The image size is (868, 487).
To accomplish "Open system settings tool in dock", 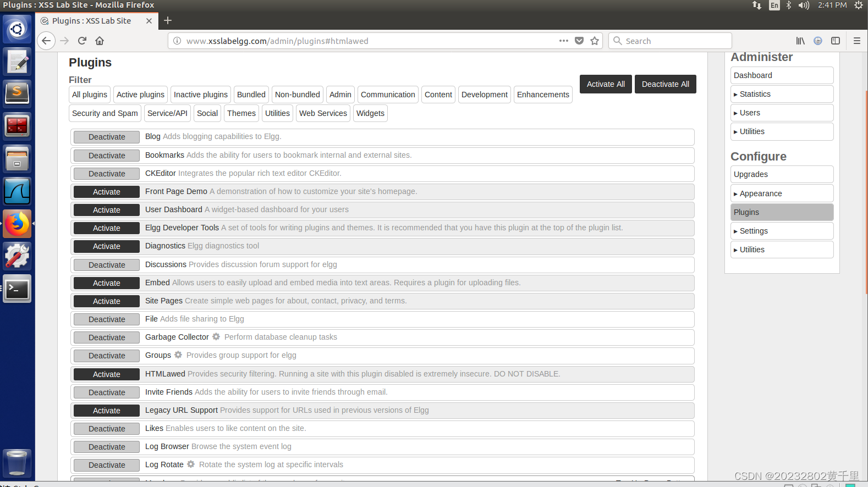I will tap(17, 256).
